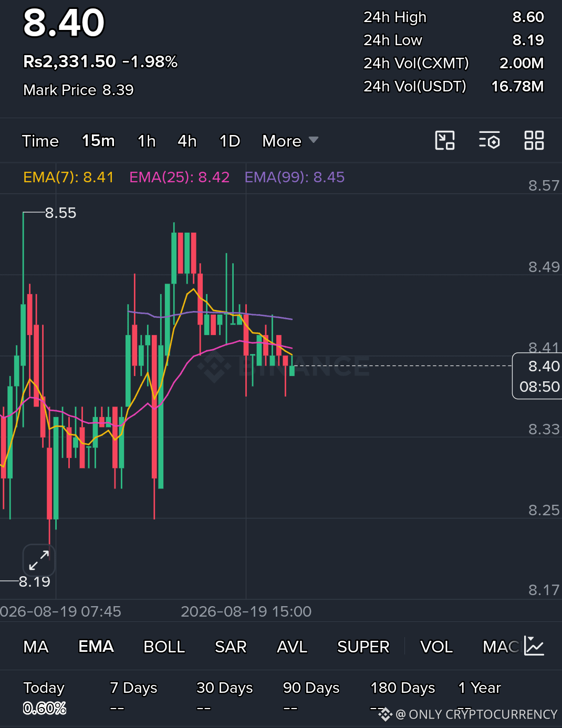
Task: Tap the Today 0.60% performance
Action: click(45, 698)
